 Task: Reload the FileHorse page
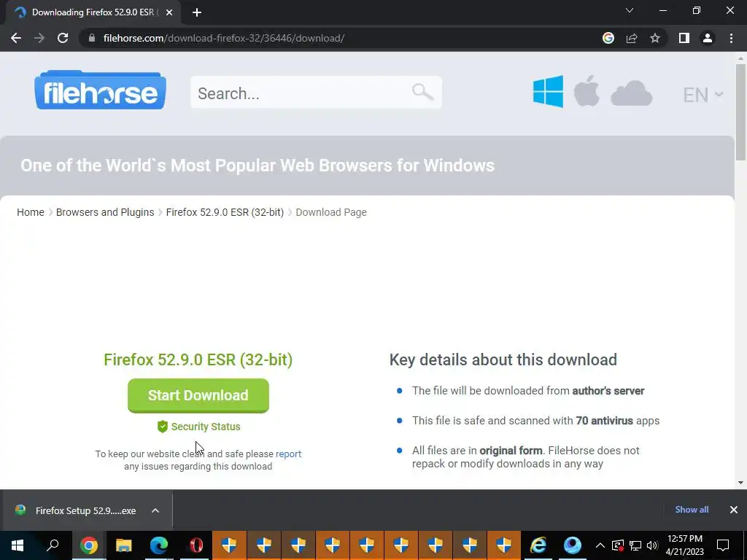coord(63,38)
